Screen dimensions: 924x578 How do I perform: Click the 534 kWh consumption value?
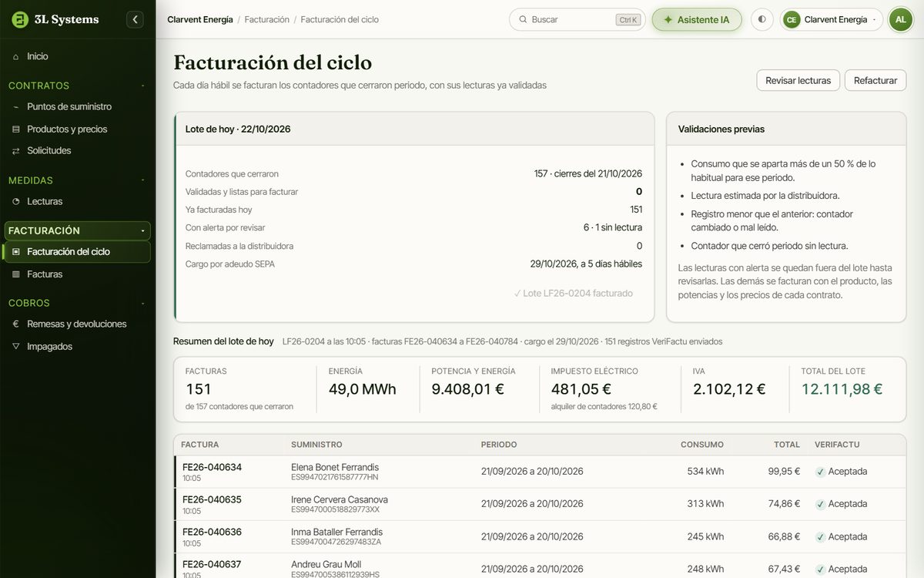[x=705, y=472]
